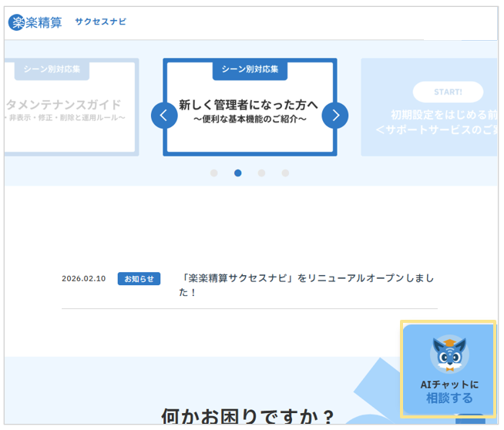The width and height of the screenshot is (504, 430).
Task: Click center slide's シーン別対応集 label tab
Action: [250, 69]
